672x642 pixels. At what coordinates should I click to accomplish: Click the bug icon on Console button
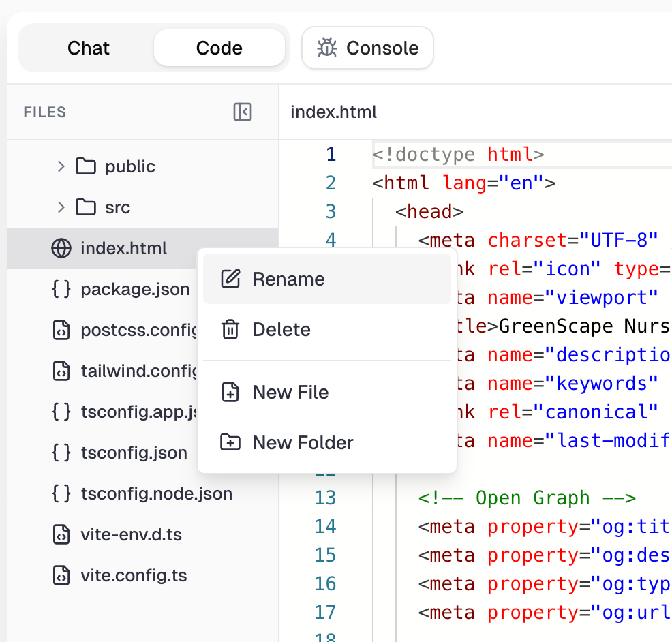tap(327, 48)
